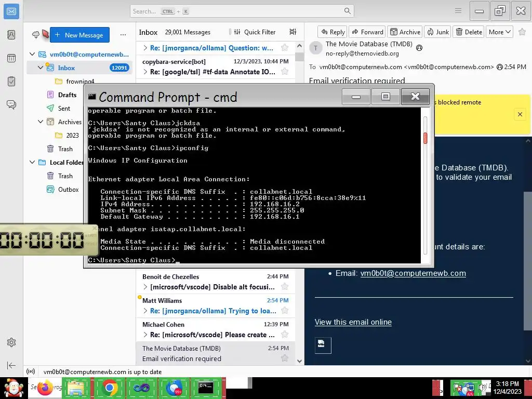Star the top jmorganca/ollama Question message
532x399 pixels.
(285, 47)
